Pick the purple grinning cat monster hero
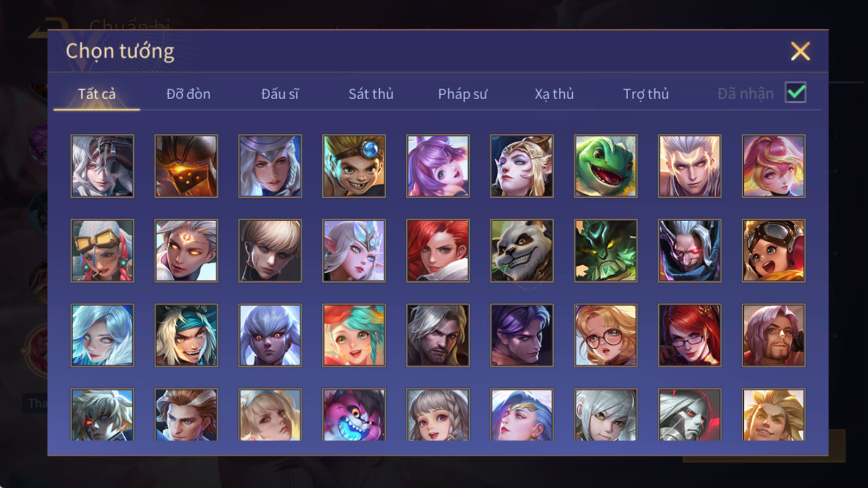The width and height of the screenshot is (868, 488). pyautogui.click(x=354, y=414)
